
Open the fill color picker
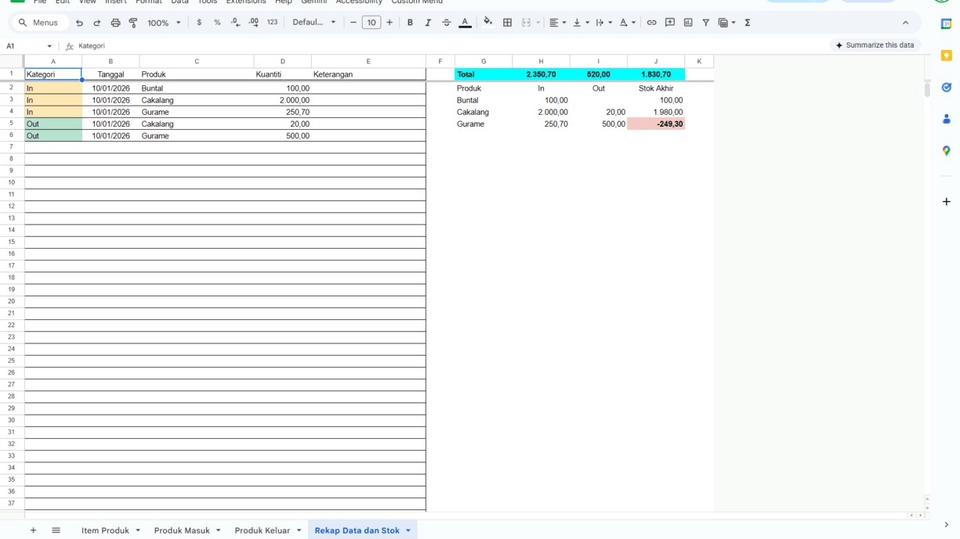[488, 23]
